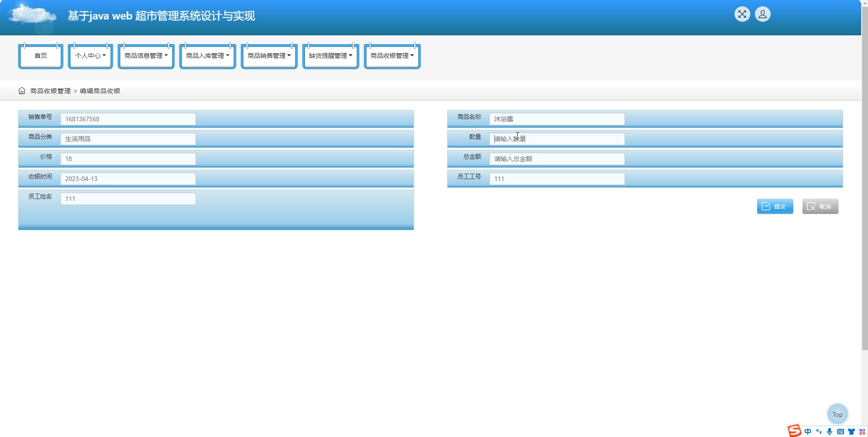This screenshot has width=868, height=437.
Task: Click the 取消 cancel button
Action: (820, 206)
